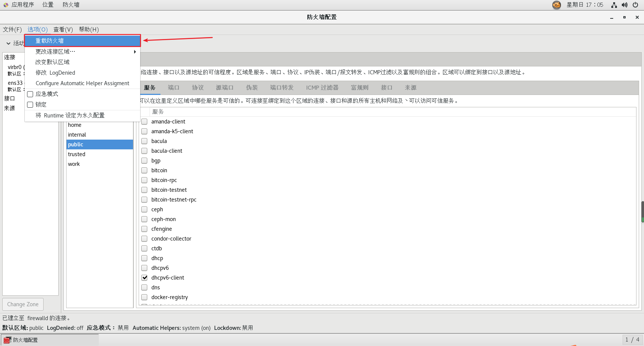
Task: Check the bacula service
Action: coord(144,141)
